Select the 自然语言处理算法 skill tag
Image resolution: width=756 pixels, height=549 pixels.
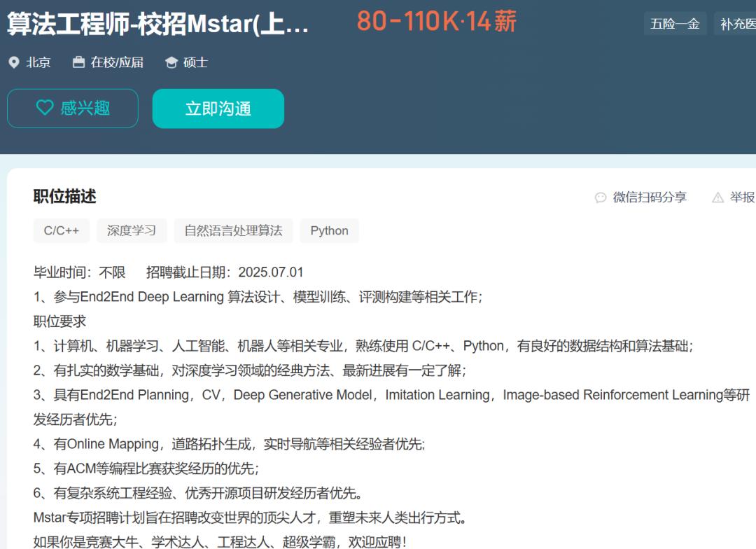[x=233, y=231]
